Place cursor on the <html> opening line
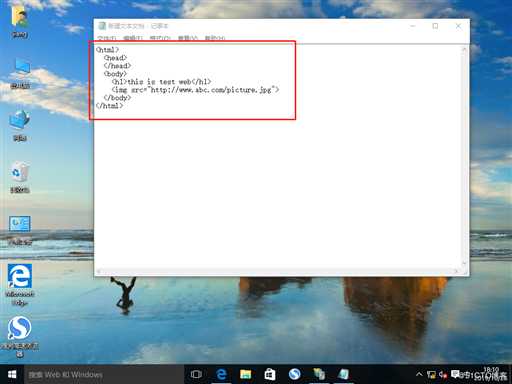This screenshot has height=384, width=512. click(x=107, y=50)
